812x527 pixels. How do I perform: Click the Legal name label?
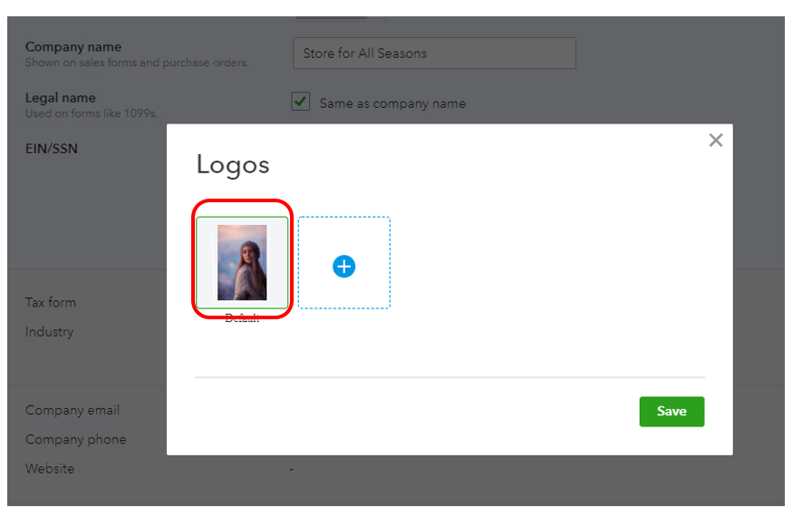61,97
